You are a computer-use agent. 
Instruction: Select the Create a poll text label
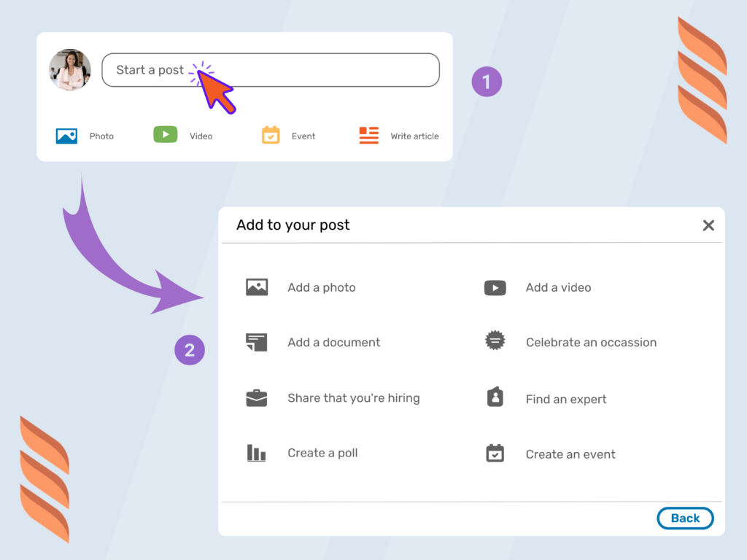click(322, 453)
